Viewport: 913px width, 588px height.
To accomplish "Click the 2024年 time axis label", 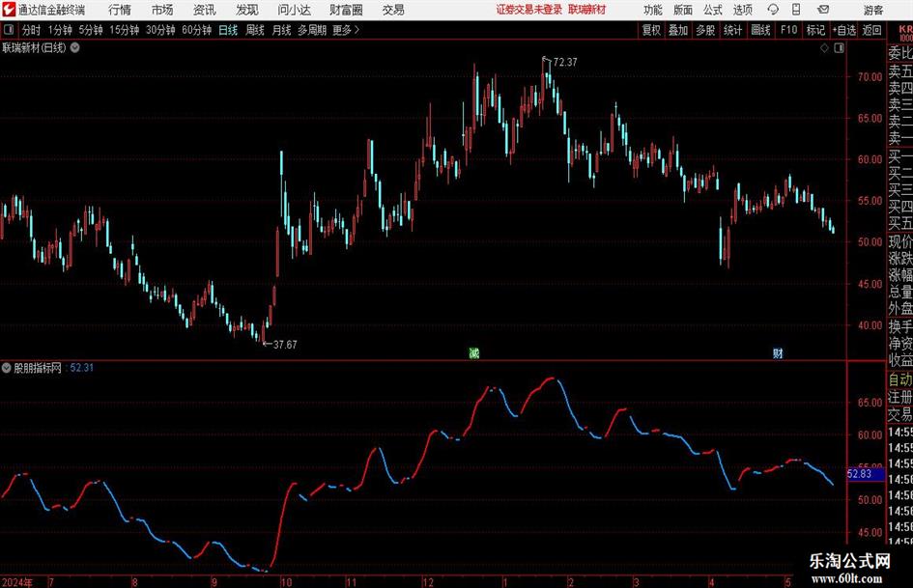I will [17, 582].
